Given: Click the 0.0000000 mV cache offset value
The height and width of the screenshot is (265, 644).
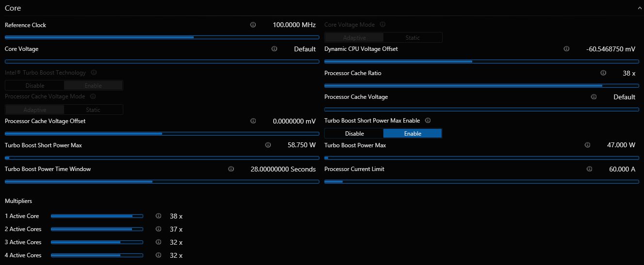Looking at the screenshot, I should (x=294, y=121).
